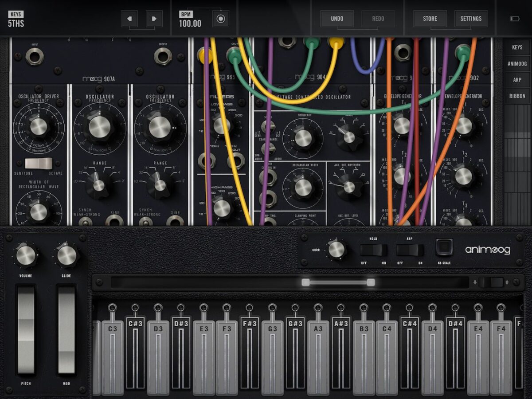This screenshot has height=399, width=532.
Task: Click the previous preset arrow button
Action: 129,19
